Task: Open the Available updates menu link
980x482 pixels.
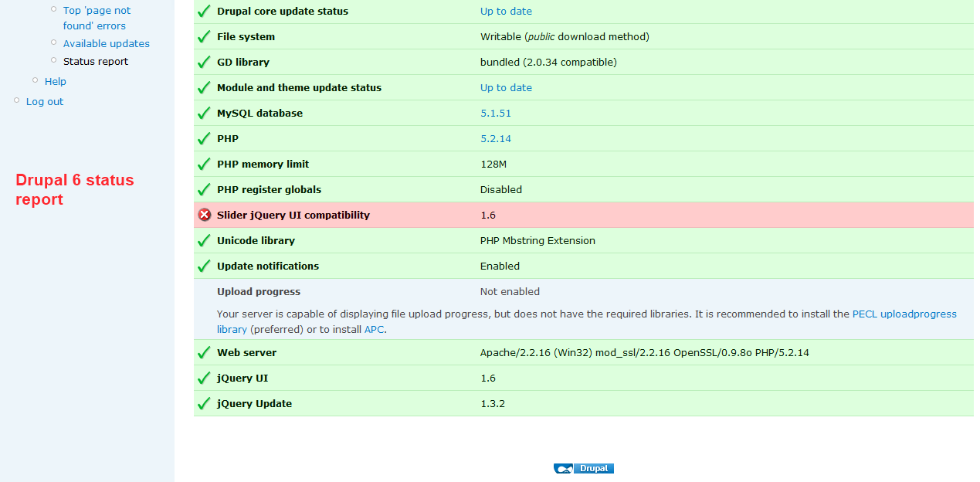Action: [x=107, y=44]
